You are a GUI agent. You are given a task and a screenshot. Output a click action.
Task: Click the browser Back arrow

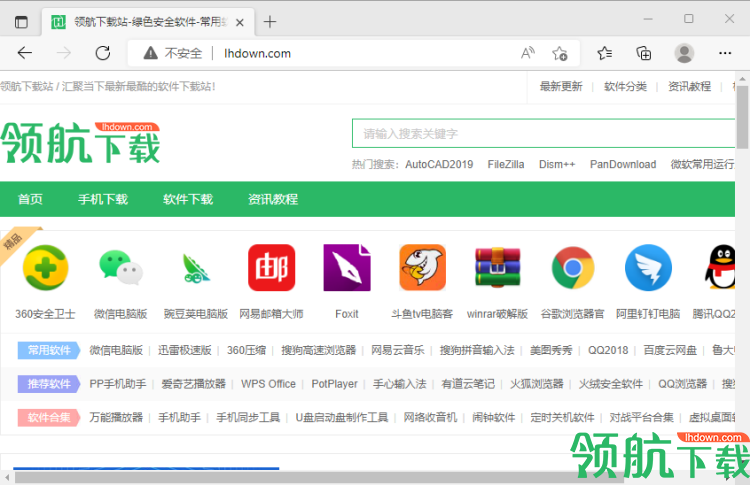[x=24, y=53]
